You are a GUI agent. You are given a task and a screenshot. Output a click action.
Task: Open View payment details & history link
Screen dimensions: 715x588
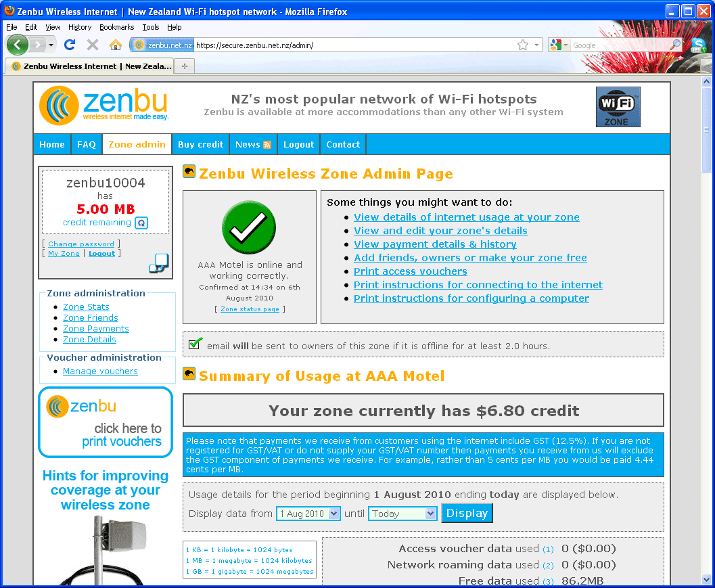coord(435,244)
